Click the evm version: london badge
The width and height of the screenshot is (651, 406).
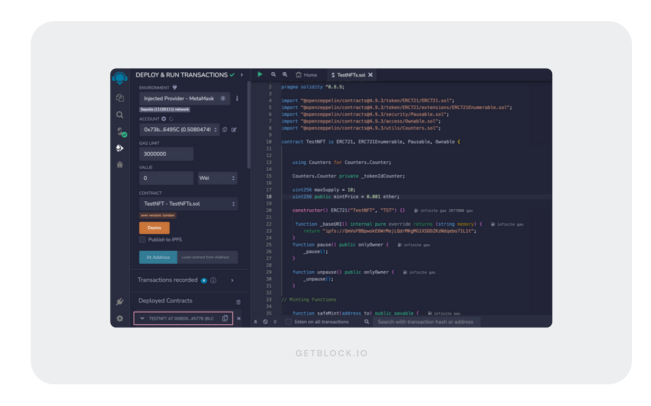tap(158, 215)
